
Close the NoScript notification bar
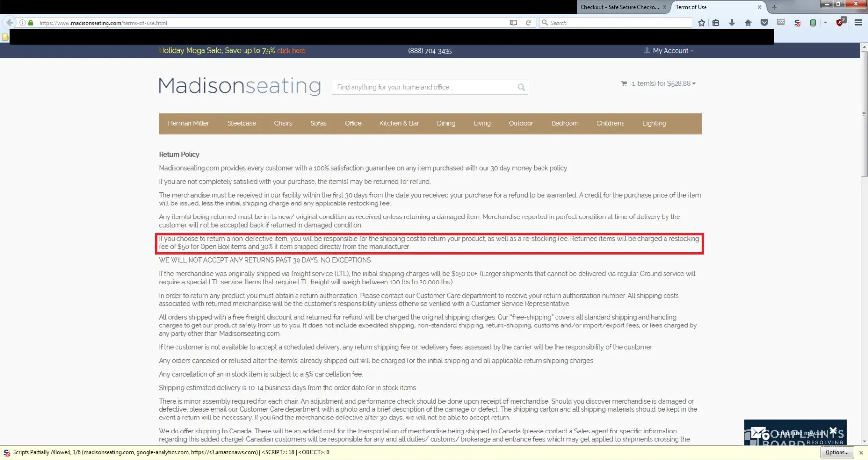(861, 453)
